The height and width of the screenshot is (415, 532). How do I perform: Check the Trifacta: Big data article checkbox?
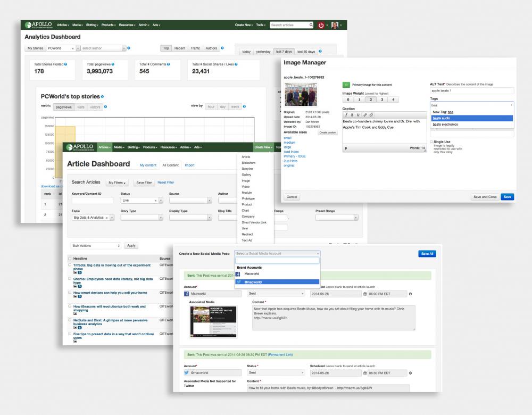click(x=70, y=265)
